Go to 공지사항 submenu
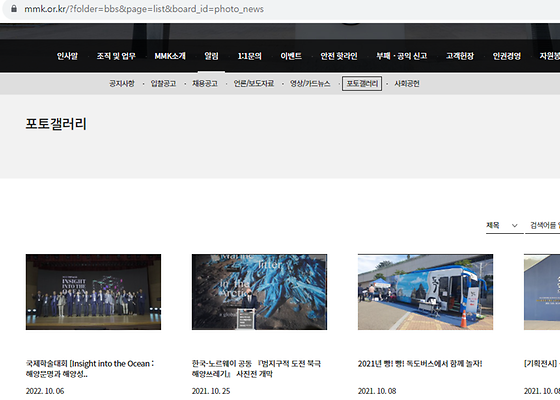The image size is (560, 400). [122, 84]
